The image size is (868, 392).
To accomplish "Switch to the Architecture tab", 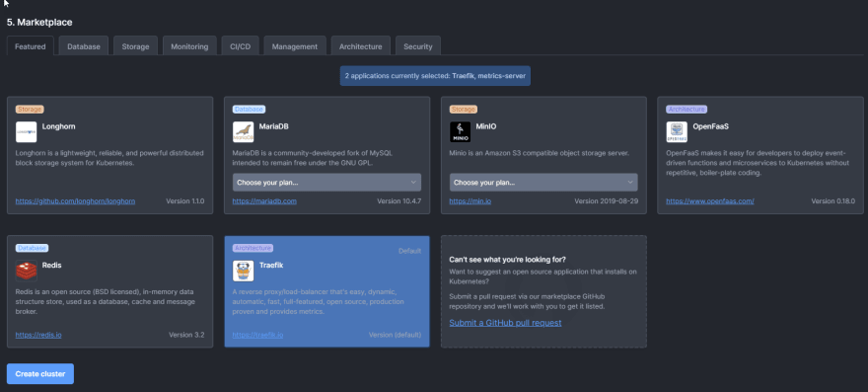I will [x=360, y=46].
